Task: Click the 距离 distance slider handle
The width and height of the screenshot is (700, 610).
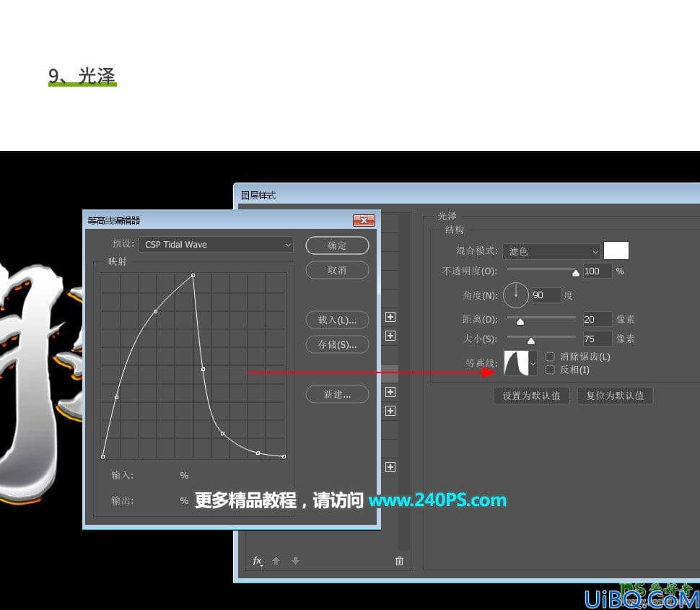Action: point(520,321)
